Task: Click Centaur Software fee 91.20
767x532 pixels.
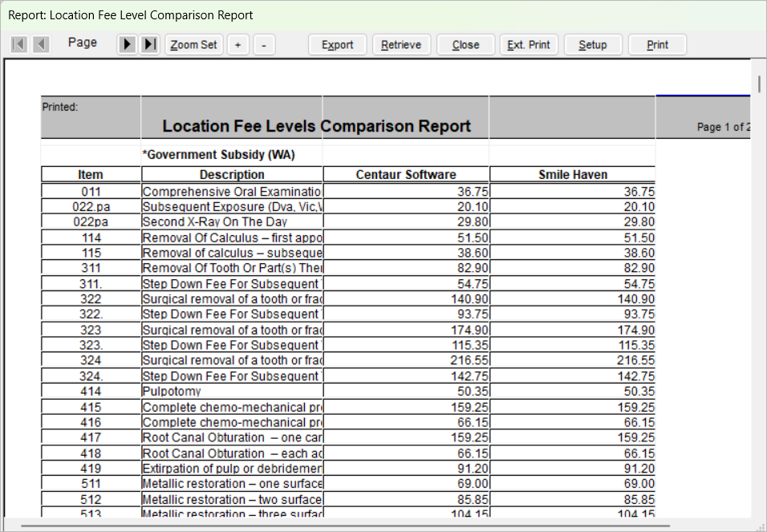Action: (x=473, y=469)
